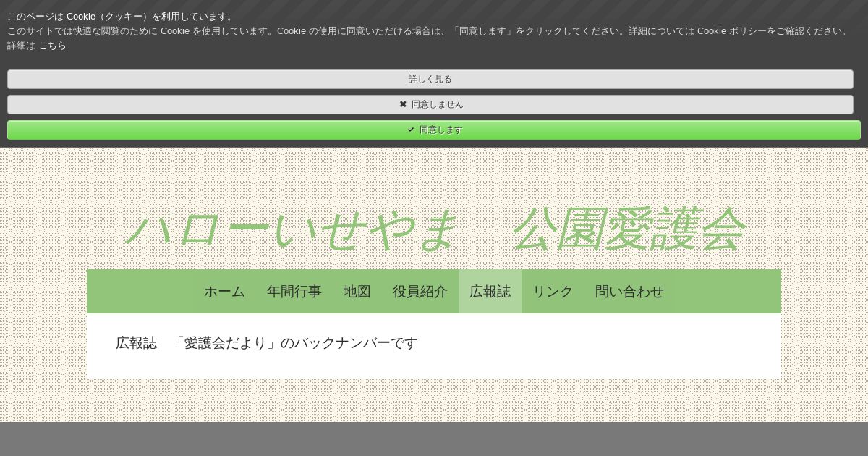
Task: Accept cookies with 同意します
Action: (434, 130)
